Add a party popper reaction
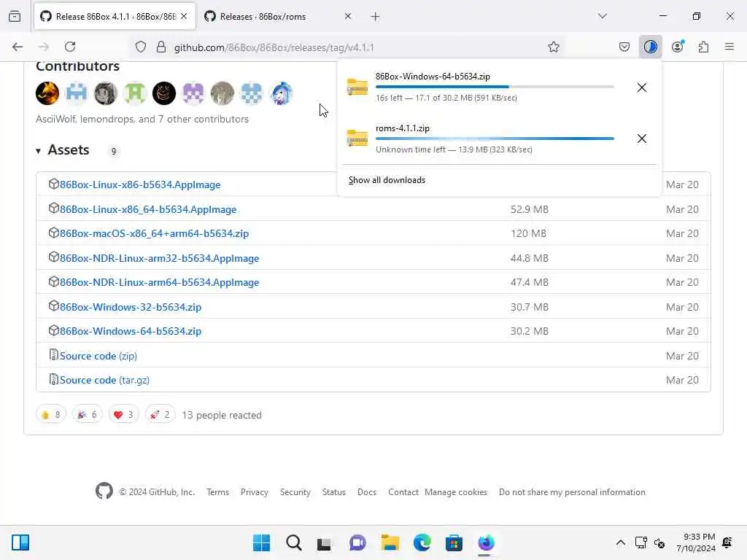 point(88,415)
